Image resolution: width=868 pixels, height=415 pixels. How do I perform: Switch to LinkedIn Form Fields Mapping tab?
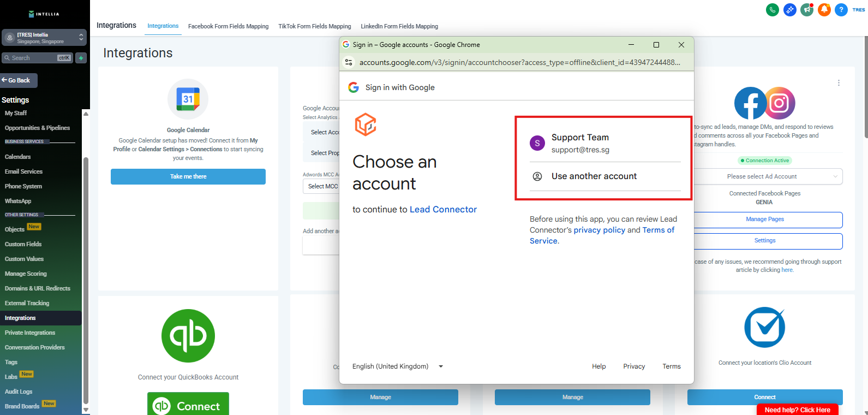pos(399,26)
